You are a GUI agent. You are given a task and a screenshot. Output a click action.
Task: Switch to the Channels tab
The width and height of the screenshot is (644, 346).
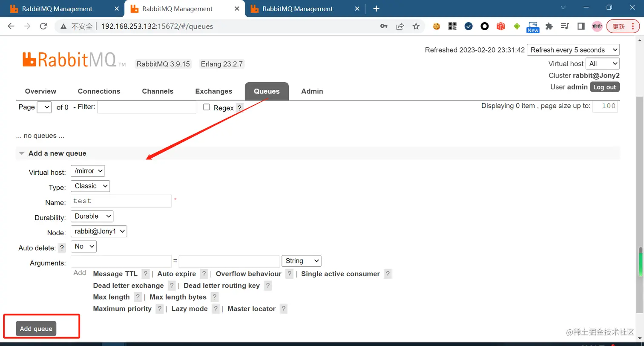pyautogui.click(x=158, y=91)
